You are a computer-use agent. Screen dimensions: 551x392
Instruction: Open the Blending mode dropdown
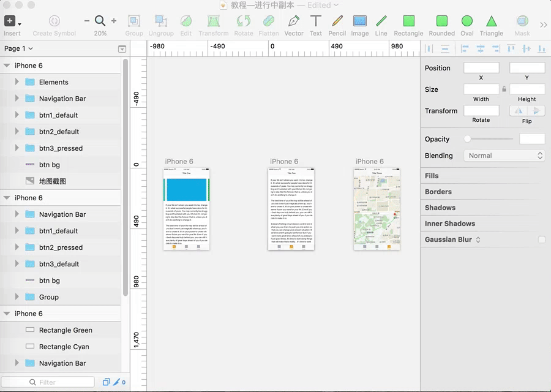504,156
